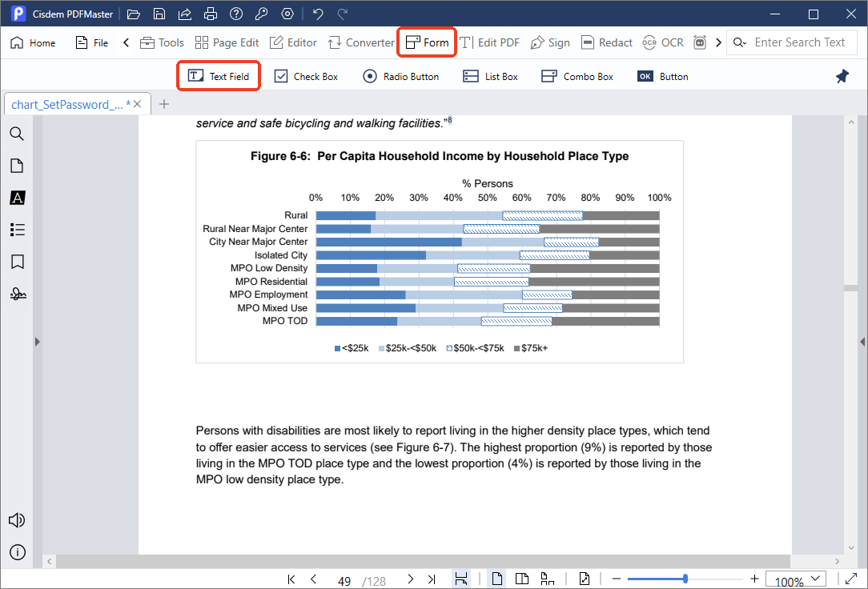Switch to the Converter tab
This screenshot has width=868, height=589.
361,42
